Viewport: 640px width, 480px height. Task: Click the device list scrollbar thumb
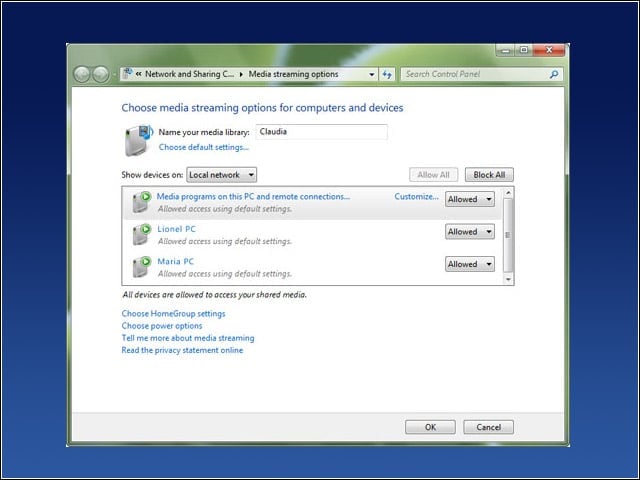coord(508,235)
